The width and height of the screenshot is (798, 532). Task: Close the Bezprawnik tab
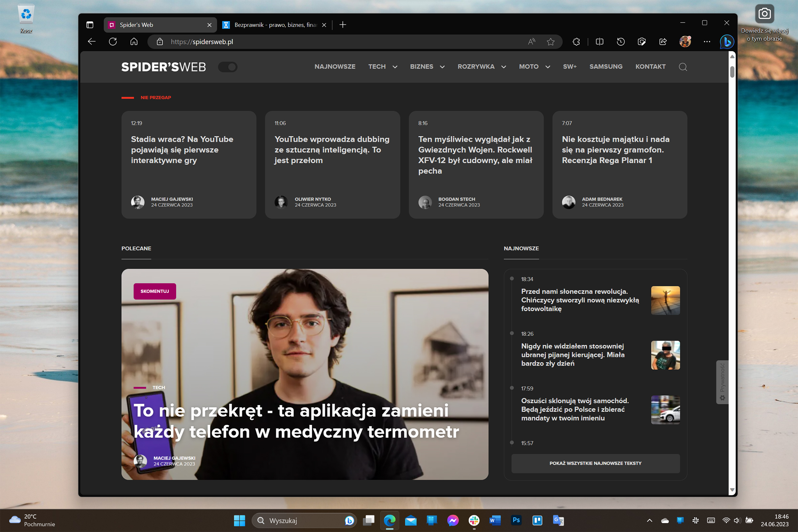click(x=324, y=25)
